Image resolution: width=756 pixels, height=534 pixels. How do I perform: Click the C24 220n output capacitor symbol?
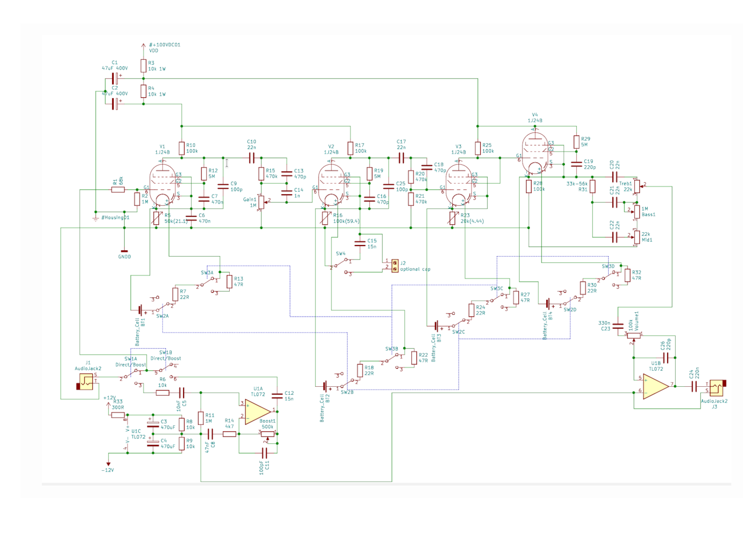tap(694, 386)
